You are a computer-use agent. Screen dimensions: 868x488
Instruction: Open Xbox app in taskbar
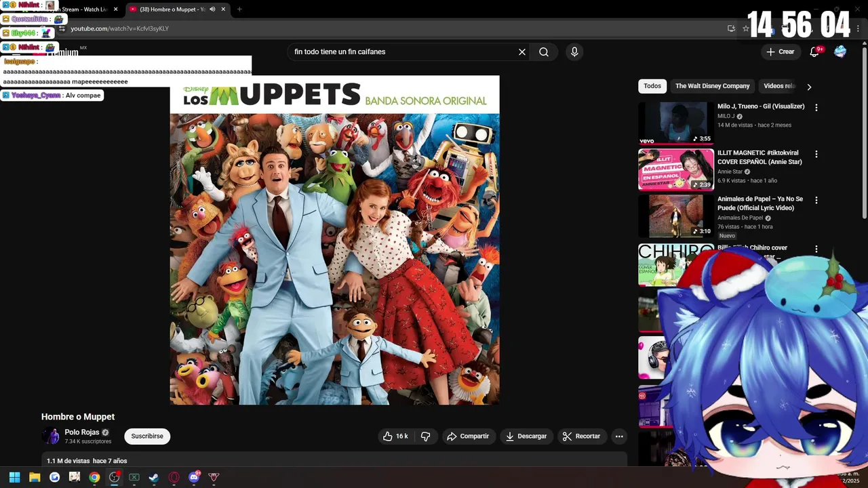pos(134,477)
